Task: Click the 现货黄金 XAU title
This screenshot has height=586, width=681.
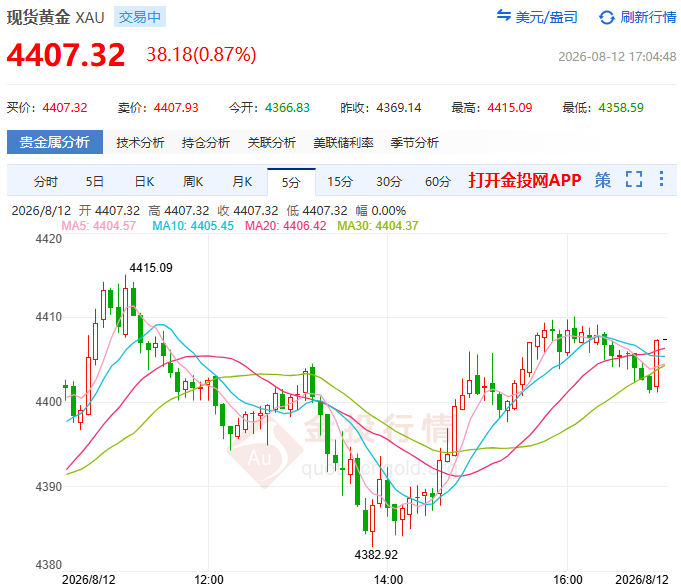Action: click(56, 17)
